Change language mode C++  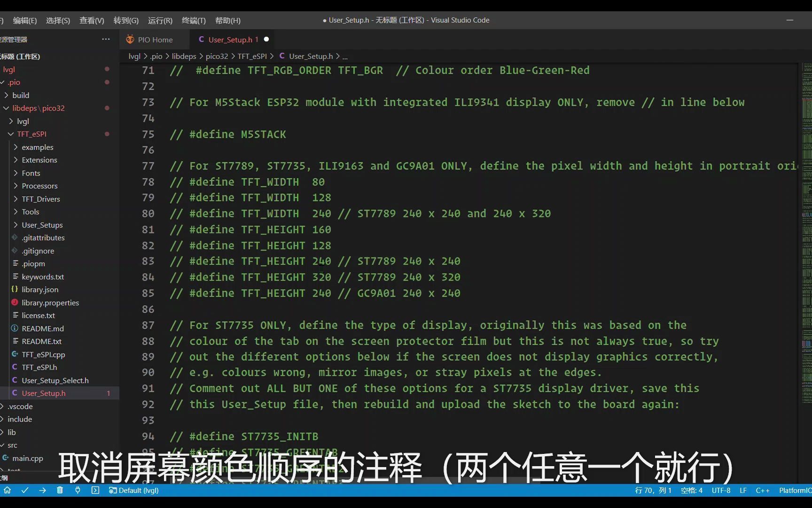pyautogui.click(x=762, y=490)
